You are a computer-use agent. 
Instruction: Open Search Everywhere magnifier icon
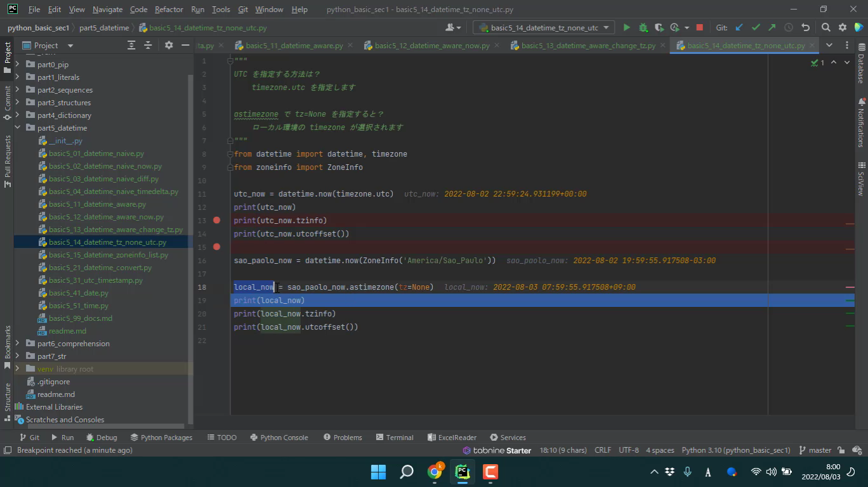(825, 27)
